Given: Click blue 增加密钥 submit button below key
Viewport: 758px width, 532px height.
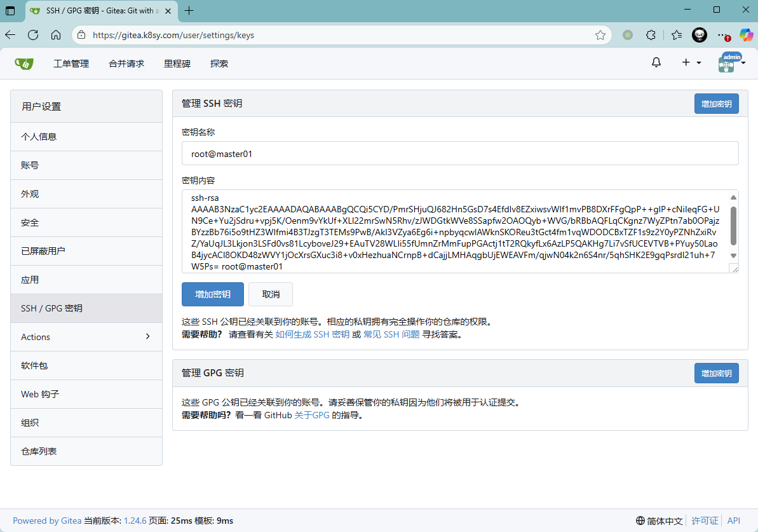Looking at the screenshot, I should [x=212, y=294].
